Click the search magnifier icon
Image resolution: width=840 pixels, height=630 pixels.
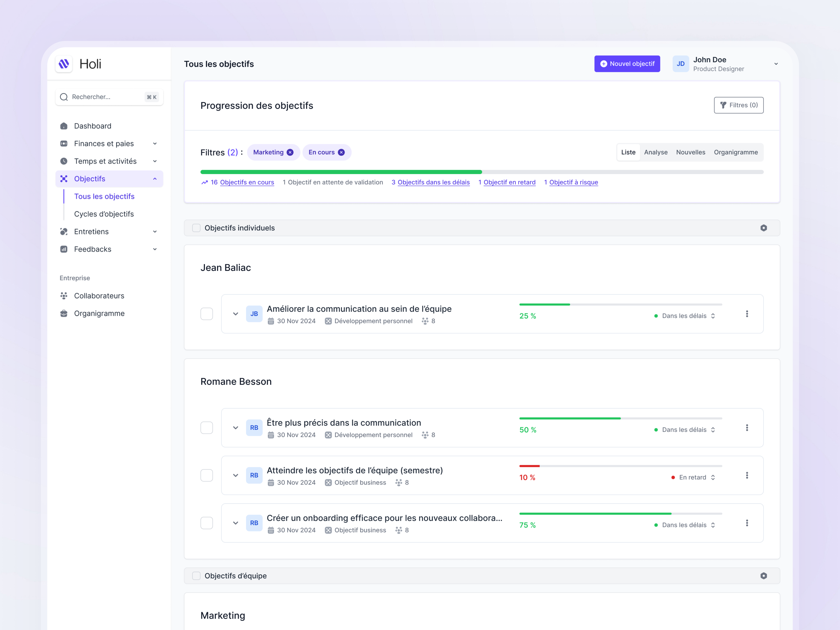click(64, 97)
